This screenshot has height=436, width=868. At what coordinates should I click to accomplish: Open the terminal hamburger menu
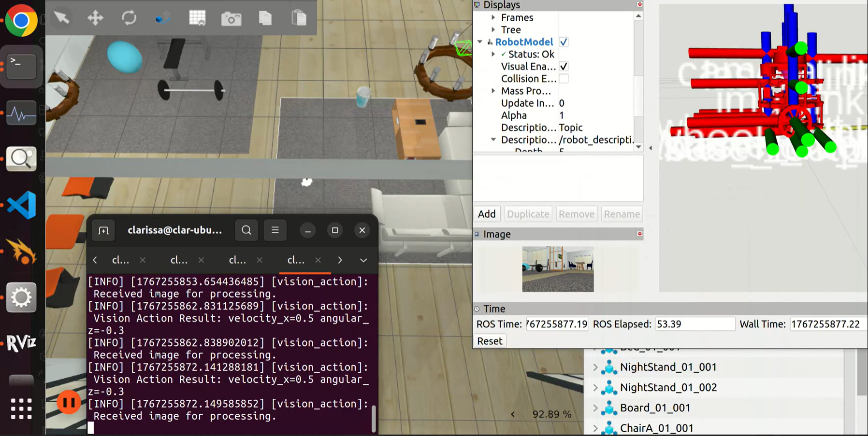point(275,230)
